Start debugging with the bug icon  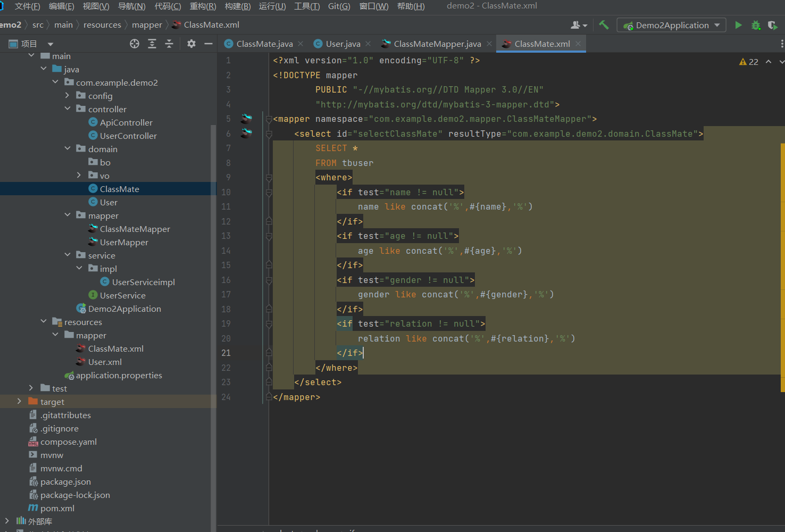pos(756,25)
